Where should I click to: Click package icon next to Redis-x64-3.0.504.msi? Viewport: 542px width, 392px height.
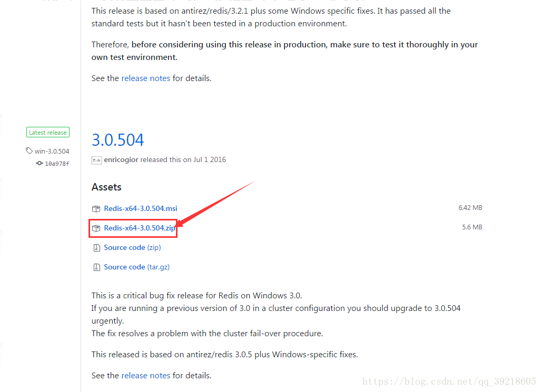[x=96, y=208]
